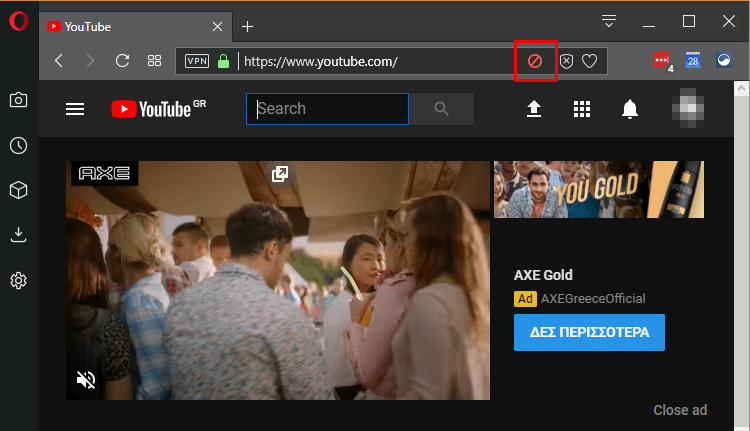750x431 pixels.
Task: Close the YouTube tab
Action: point(217,27)
